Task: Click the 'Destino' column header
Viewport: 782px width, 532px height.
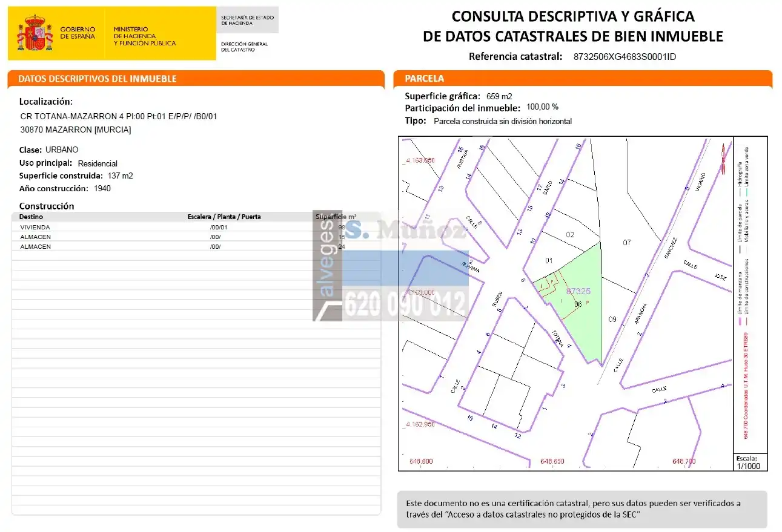Action: point(31,217)
